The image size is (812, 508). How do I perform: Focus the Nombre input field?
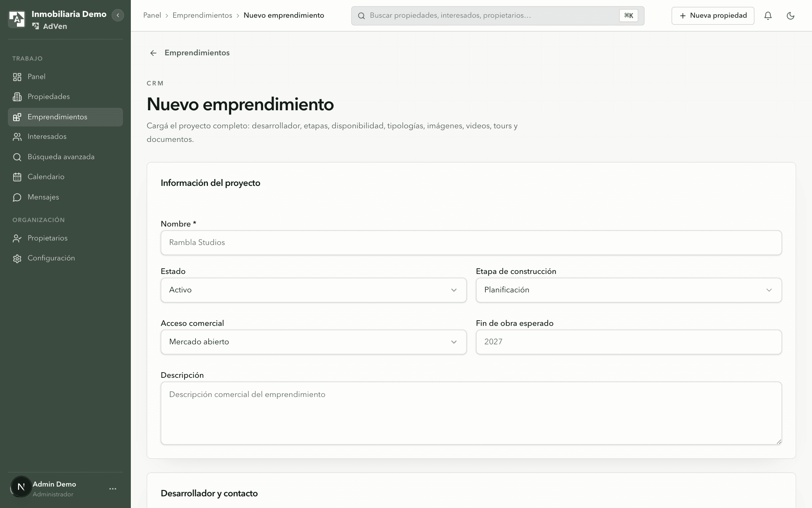[x=471, y=243]
